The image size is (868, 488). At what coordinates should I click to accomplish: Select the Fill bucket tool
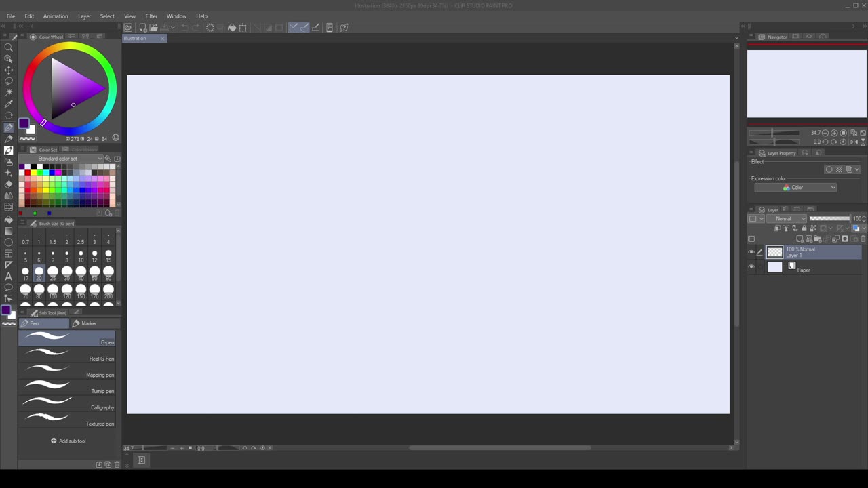9,220
